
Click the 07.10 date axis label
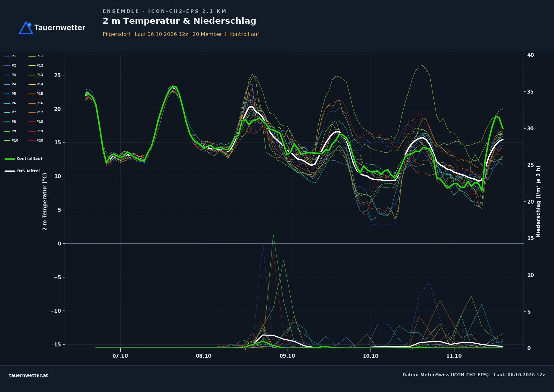pyautogui.click(x=120, y=356)
